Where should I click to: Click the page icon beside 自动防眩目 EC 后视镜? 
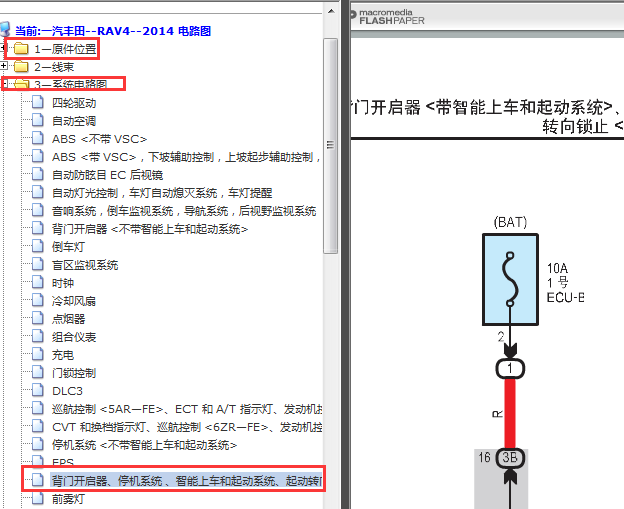point(38,175)
